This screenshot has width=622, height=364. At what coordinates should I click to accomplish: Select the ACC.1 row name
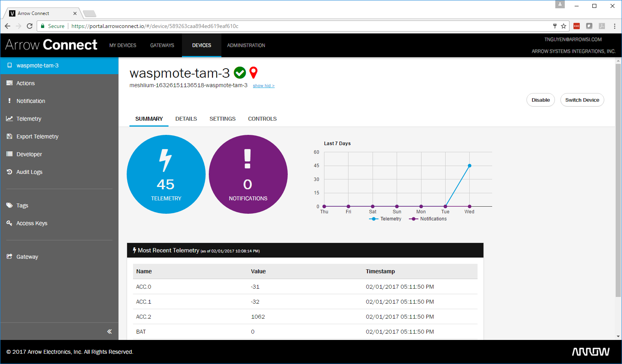click(x=144, y=302)
